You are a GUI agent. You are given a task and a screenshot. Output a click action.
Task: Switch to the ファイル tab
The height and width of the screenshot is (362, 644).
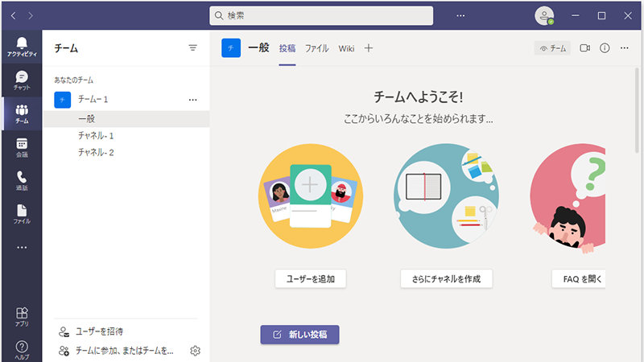(x=316, y=48)
